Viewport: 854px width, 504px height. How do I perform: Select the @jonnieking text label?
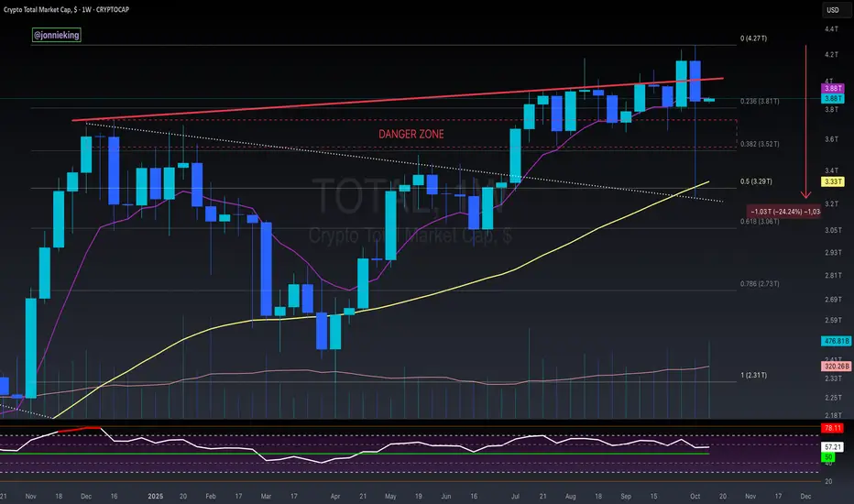[x=57, y=35]
